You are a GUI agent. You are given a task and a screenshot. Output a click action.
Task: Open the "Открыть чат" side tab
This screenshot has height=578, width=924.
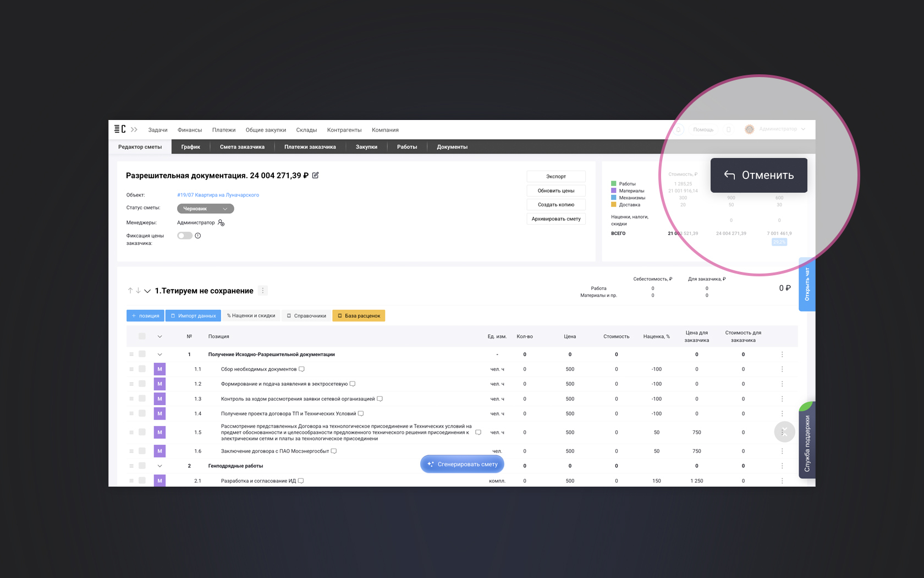[x=807, y=284]
